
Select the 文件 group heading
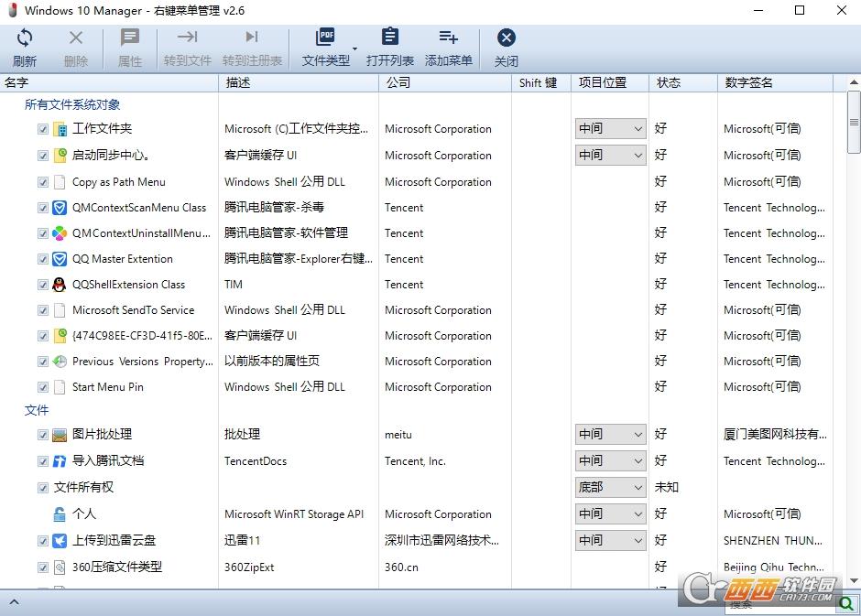37,410
